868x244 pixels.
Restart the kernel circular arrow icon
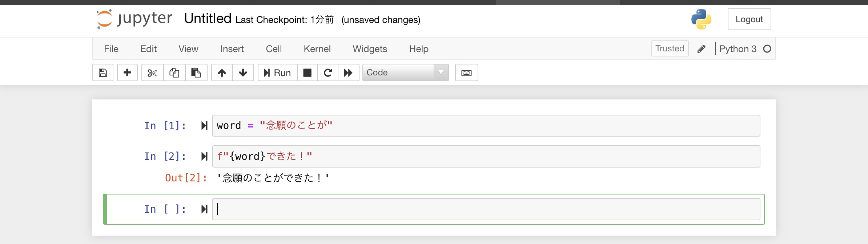click(328, 72)
